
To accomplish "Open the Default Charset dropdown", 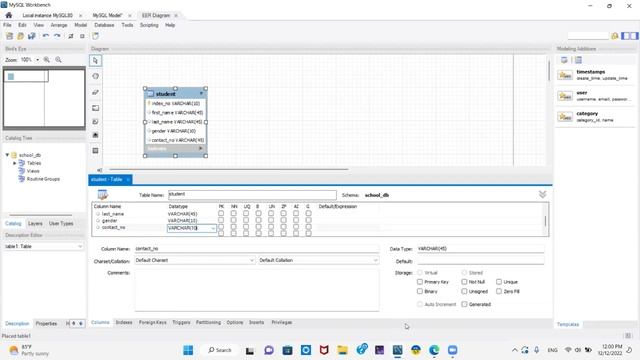I will coord(251,260).
